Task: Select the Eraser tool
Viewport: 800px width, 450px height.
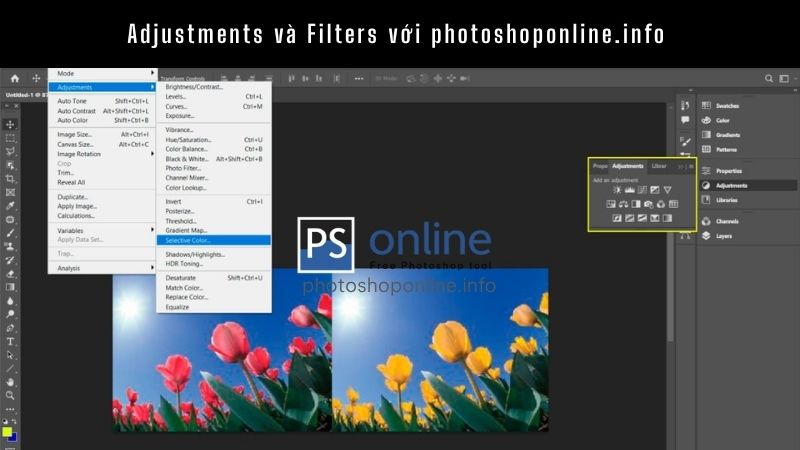Action: [10, 273]
